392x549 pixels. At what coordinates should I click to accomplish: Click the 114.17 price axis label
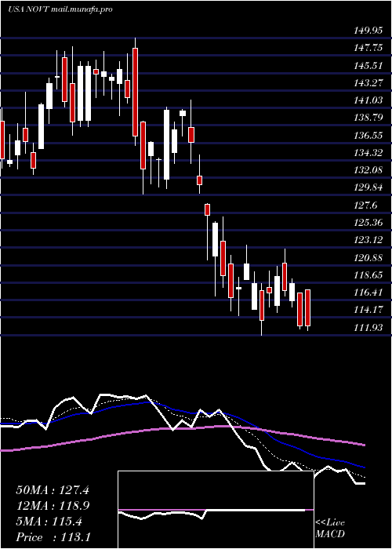point(368,310)
